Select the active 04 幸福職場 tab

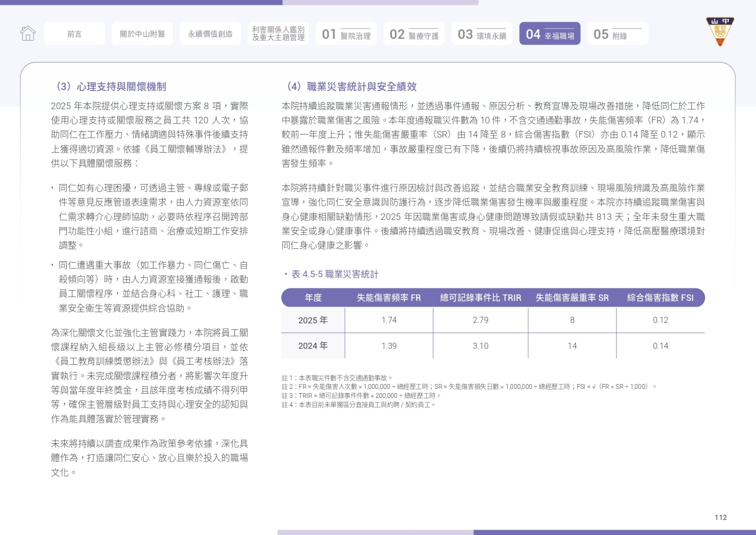pos(550,33)
